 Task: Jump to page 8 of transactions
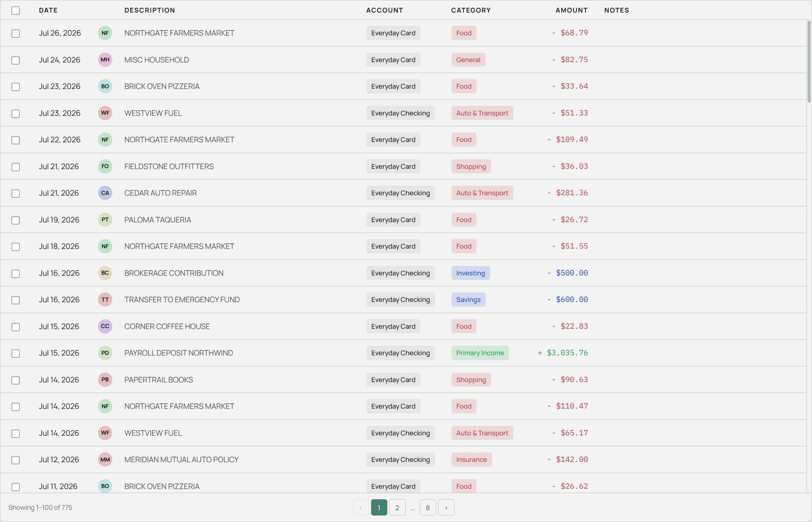pos(428,507)
